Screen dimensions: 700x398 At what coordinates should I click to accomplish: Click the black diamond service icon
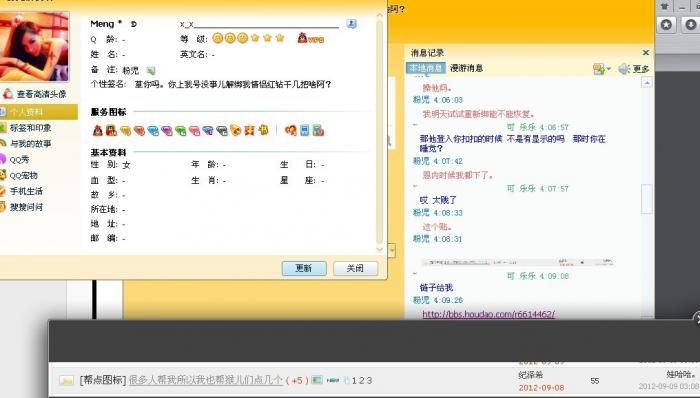tap(222, 130)
